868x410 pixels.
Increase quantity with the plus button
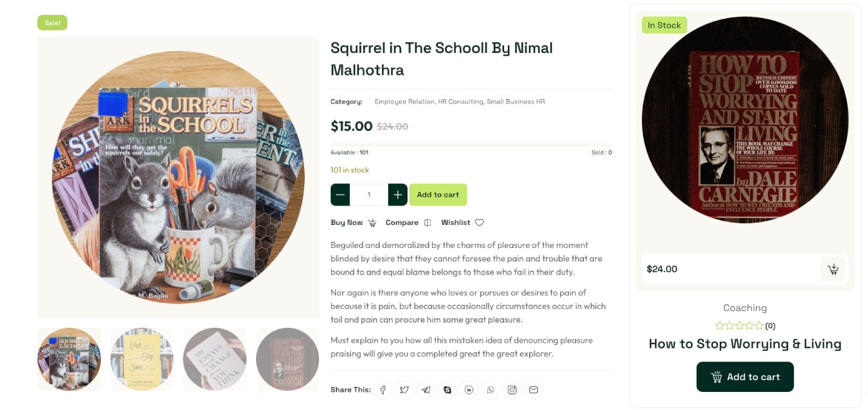(x=398, y=195)
